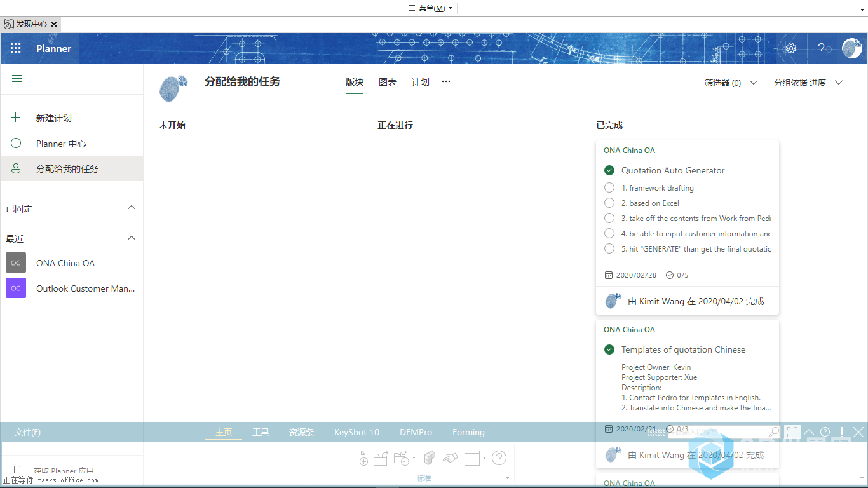The height and width of the screenshot is (488, 868).
Task: Open settings gear in Planner header
Action: [x=791, y=48]
